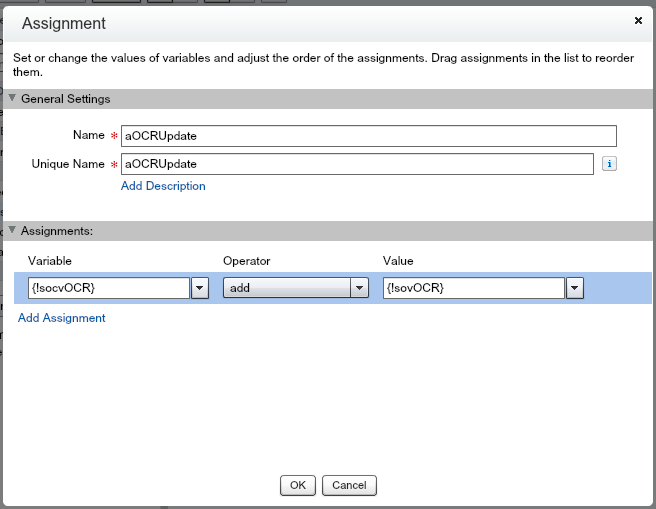The image size is (656, 509).
Task: Close the Assignment dialog with the X
Action: coord(639,20)
